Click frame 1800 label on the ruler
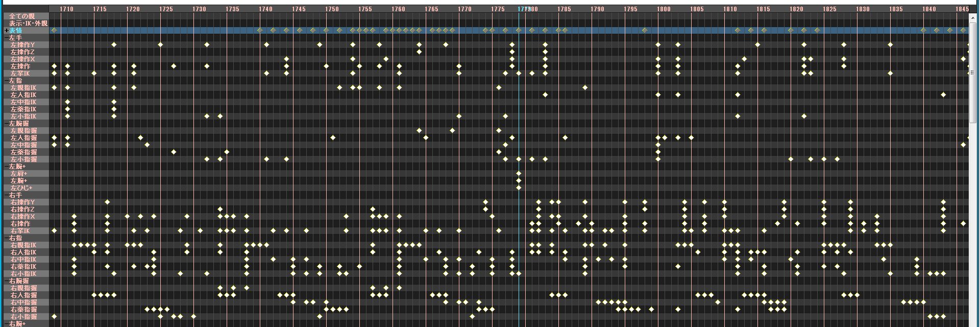Screen dimensions: 980x327 pyautogui.click(x=664, y=9)
